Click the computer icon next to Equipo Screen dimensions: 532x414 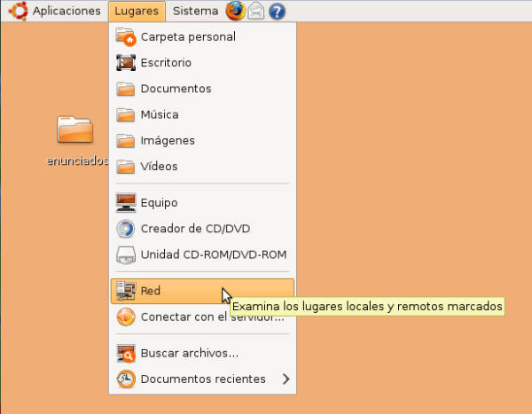(x=126, y=203)
